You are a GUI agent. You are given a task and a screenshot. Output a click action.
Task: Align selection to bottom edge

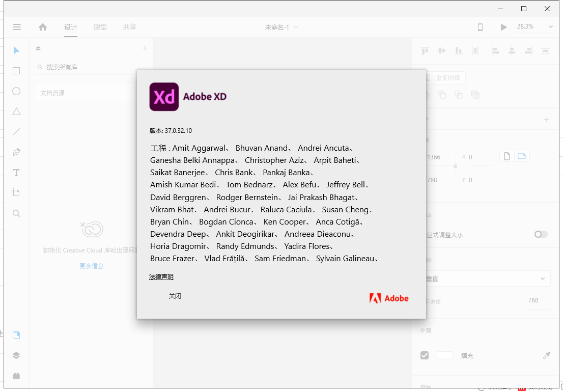tap(459, 50)
